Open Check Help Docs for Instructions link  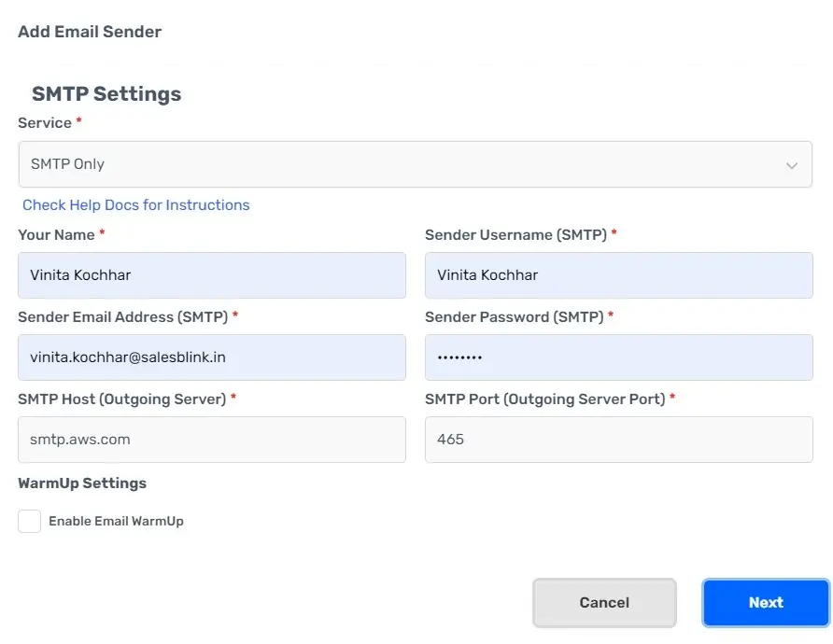136,205
